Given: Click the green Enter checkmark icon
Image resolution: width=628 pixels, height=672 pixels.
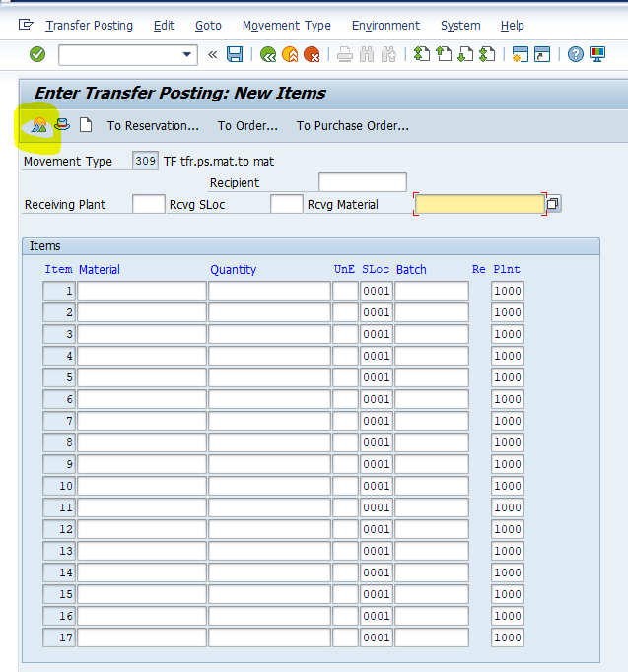Looking at the screenshot, I should 37,54.
